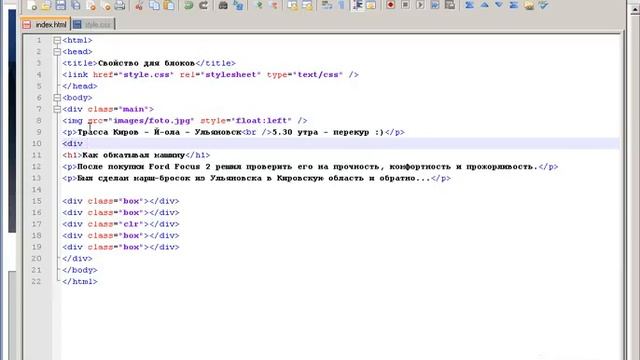Collapse the <html> fold on line 1
The width and height of the screenshot is (640, 360).
57,40
